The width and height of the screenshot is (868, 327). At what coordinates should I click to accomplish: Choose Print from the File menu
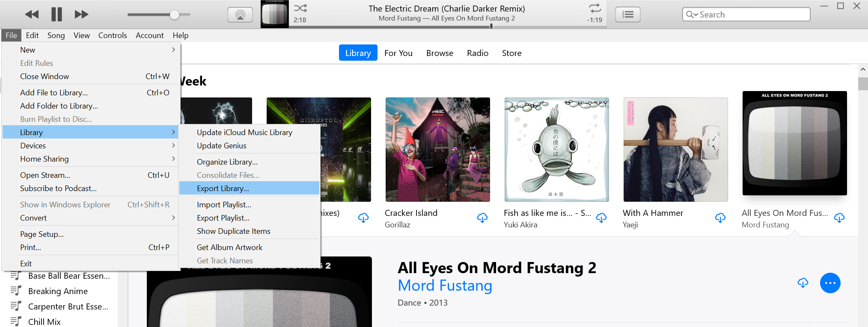[x=91, y=247]
